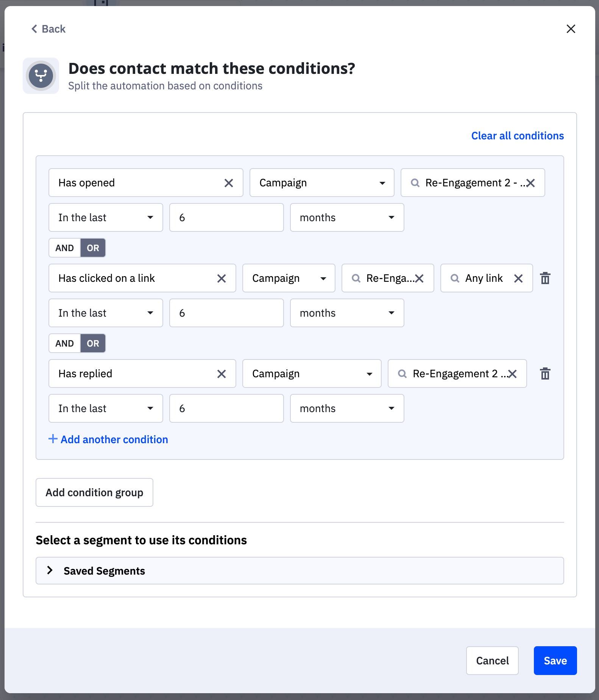Remove the "Has clicked on a link" row via trash icon
Image resolution: width=599 pixels, height=700 pixels.
pos(545,278)
